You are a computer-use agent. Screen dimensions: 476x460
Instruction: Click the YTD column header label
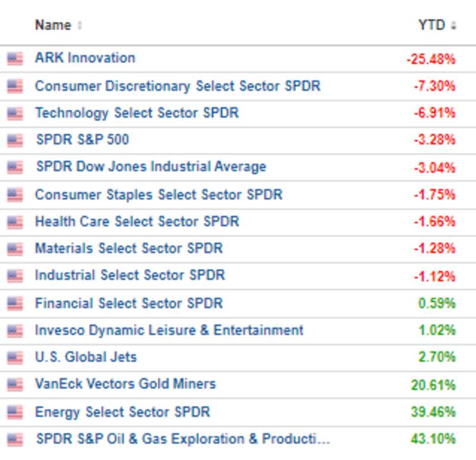(431, 25)
